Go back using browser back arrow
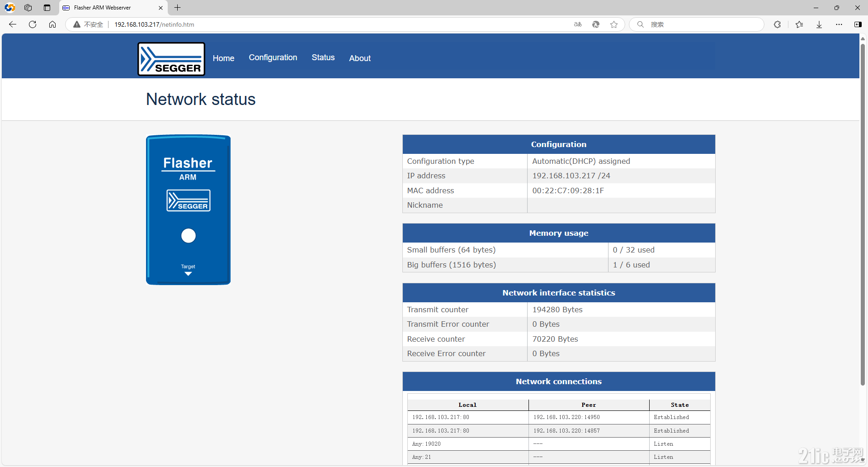The height and width of the screenshot is (467, 868). [x=13, y=24]
